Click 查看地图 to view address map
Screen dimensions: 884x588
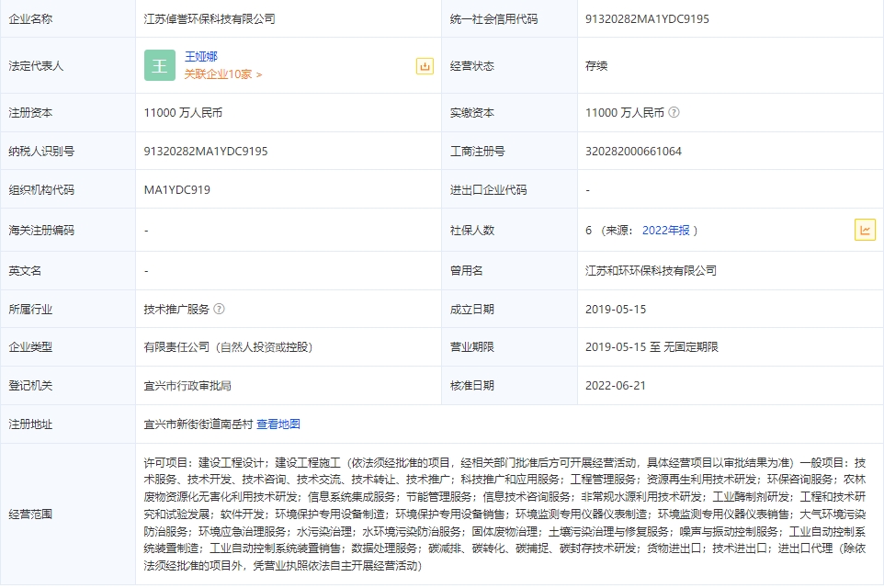coord(278,424)
